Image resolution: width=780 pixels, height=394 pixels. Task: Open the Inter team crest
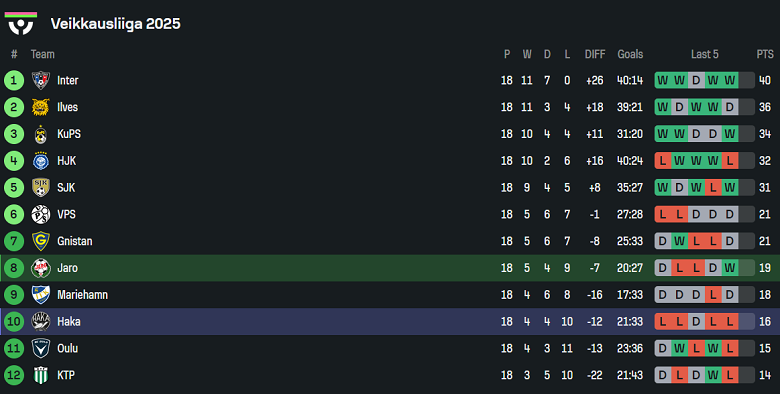(x=41, y=80)
